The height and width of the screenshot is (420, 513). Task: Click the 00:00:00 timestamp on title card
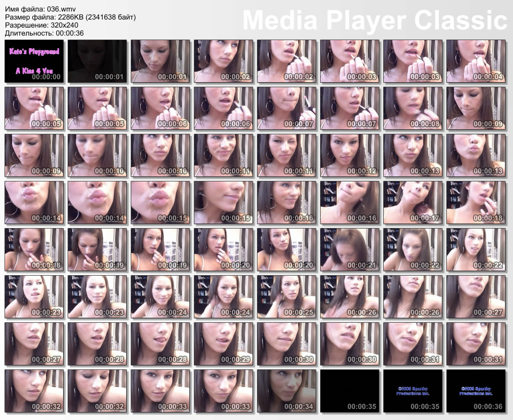point(46,77)
